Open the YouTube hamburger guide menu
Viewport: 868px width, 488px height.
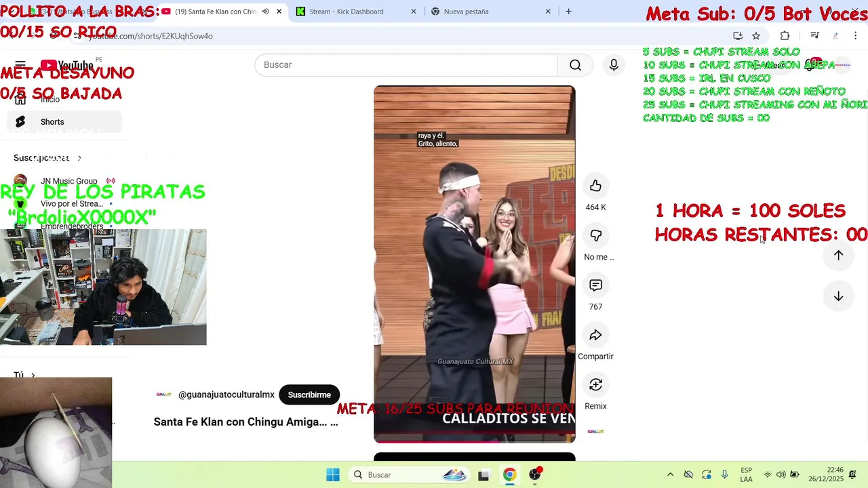[x=20, y=65]
